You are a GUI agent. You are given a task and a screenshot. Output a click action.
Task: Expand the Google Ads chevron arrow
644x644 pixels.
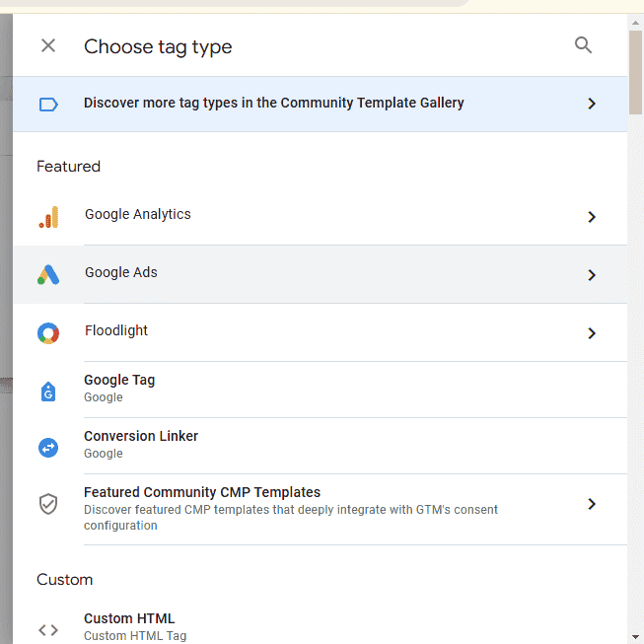pyautogui.click(x=592, y=275)
